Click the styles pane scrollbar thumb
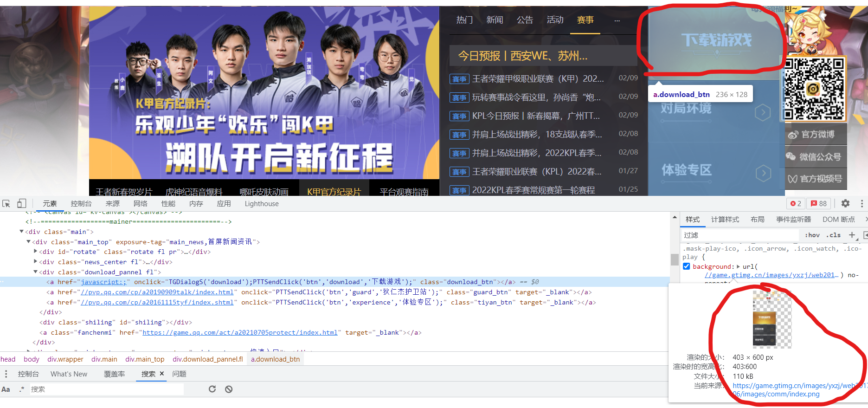This screenshot has width=868, height=408. (x=675, y=259)
